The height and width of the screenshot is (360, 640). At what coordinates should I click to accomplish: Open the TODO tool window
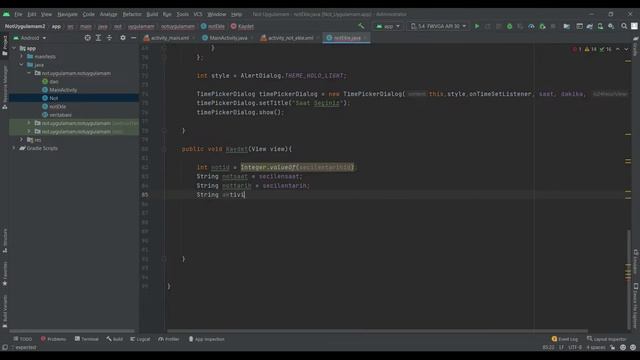22,339
